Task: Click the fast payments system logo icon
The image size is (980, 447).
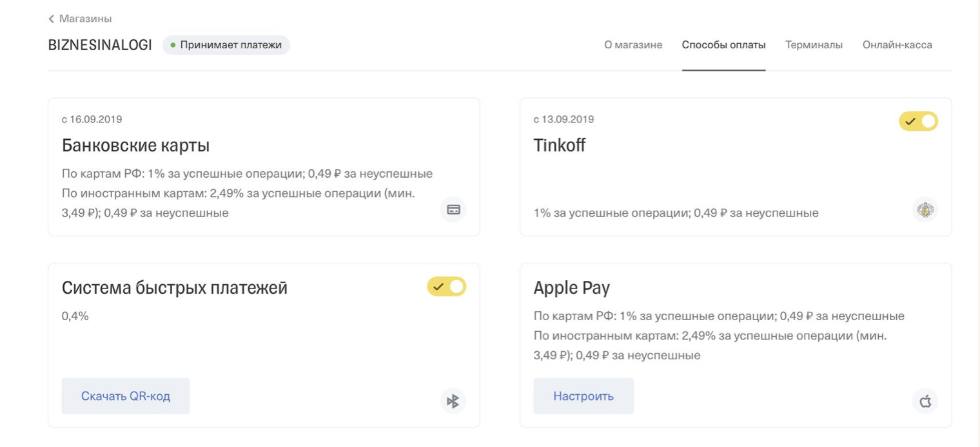Action: pyautogui.click(x=453, y=401)
